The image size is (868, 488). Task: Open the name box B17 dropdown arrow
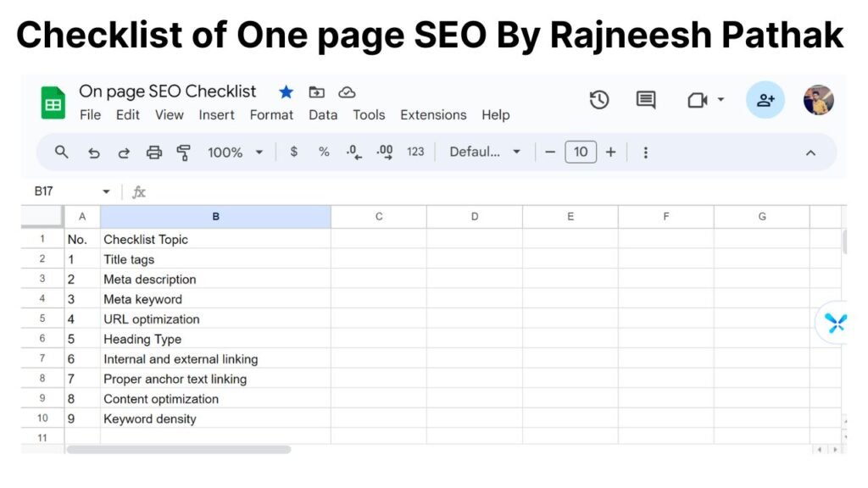click(x=106, y=192)
